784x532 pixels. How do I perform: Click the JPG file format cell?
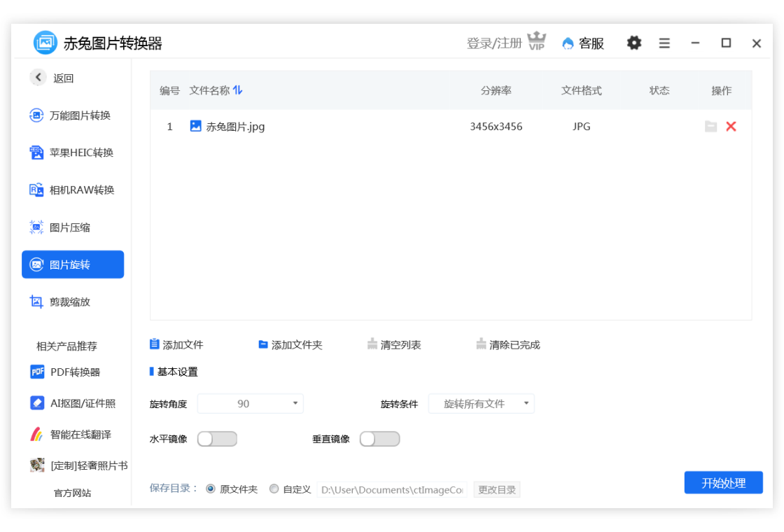[x=582, y=127]
